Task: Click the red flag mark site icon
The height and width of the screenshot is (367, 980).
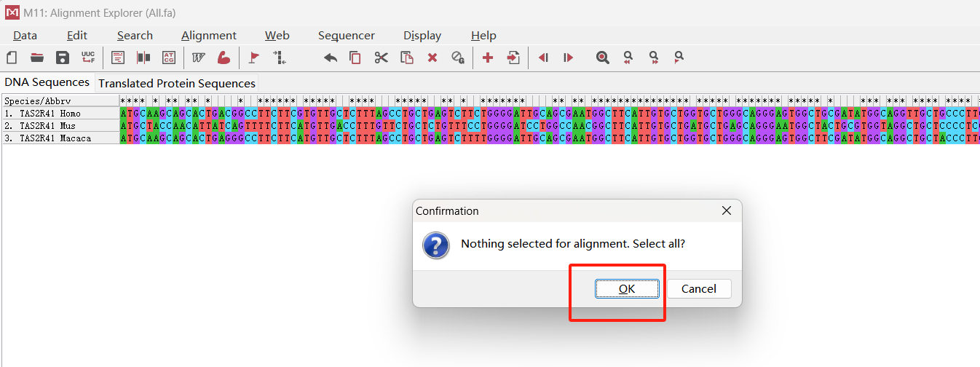Action: pos(254,58)
